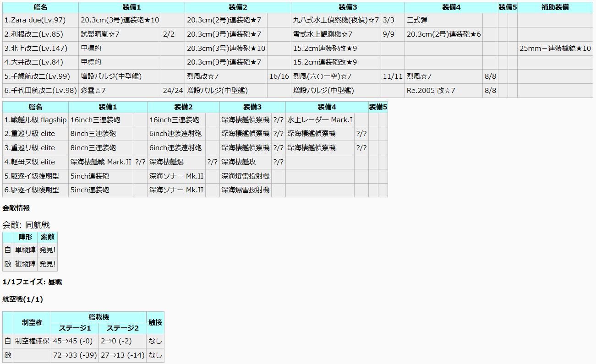Select '航空戦(1/1)' heading
The height and width of the screenshot is (364, 596).
click(x=22, y=299)
